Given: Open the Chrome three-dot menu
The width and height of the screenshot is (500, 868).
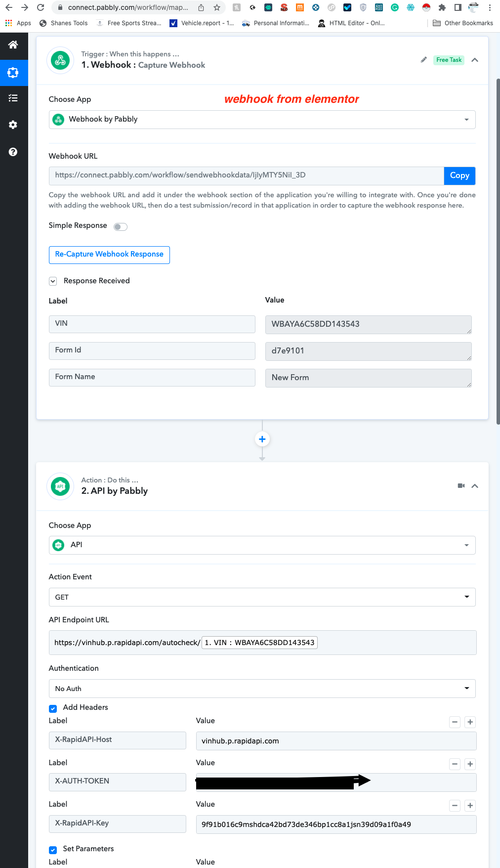Looking at the screenshot, I should [490, 7].
